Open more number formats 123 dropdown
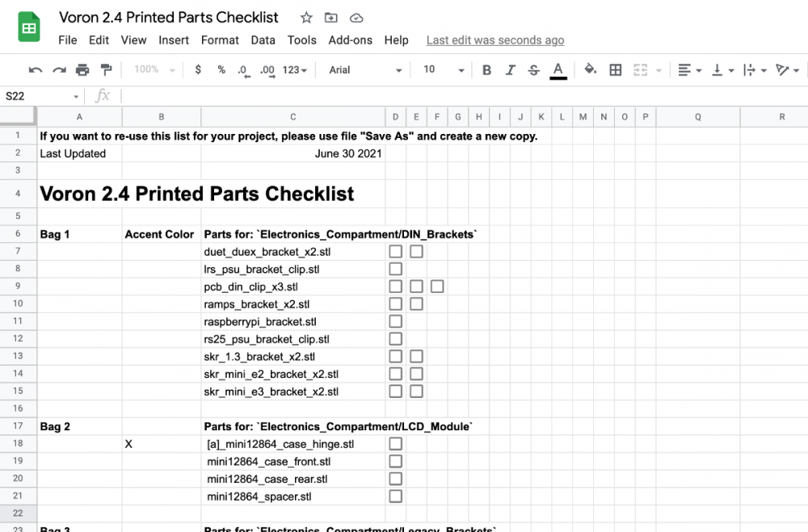This screenshot has width=808, height=532. pos(294,69)
